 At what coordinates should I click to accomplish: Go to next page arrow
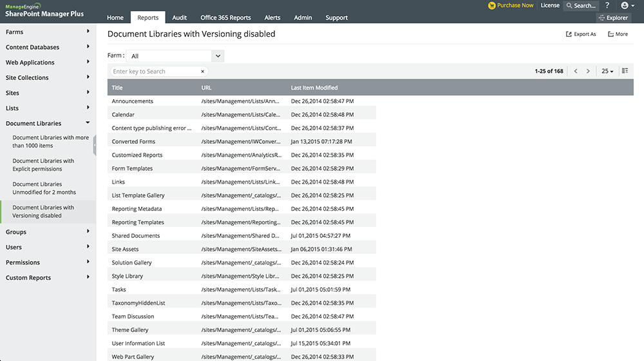588,71
